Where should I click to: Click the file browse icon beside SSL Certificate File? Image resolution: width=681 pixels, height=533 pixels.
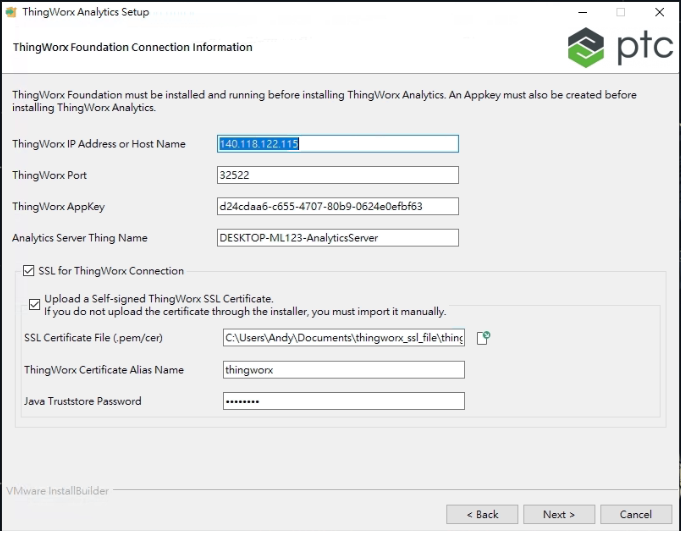[483, 338]
